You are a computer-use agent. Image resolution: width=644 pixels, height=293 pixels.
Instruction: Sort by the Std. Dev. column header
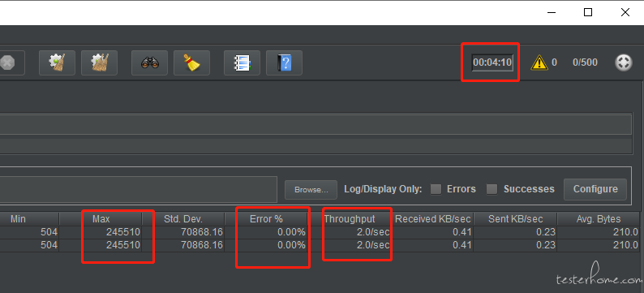(183, 219)
